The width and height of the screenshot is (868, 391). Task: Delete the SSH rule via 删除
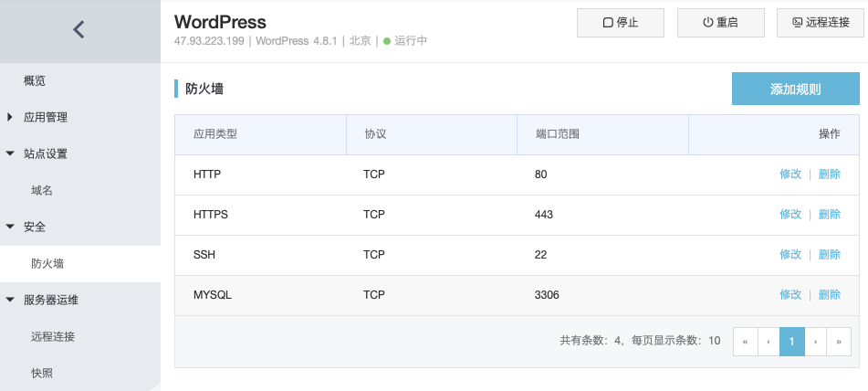click(x=830, y=255)
